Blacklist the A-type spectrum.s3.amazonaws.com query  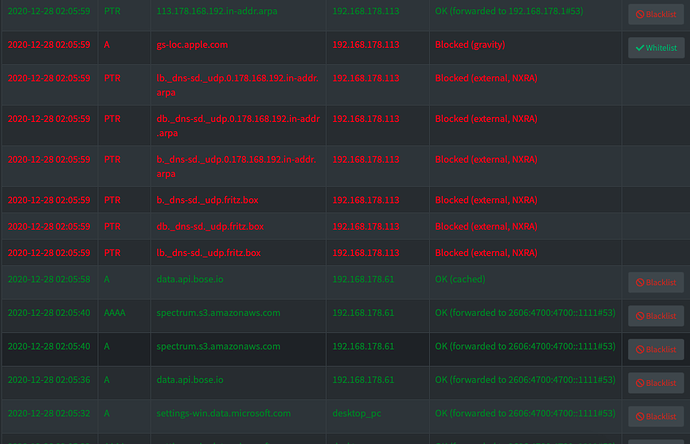656,349
